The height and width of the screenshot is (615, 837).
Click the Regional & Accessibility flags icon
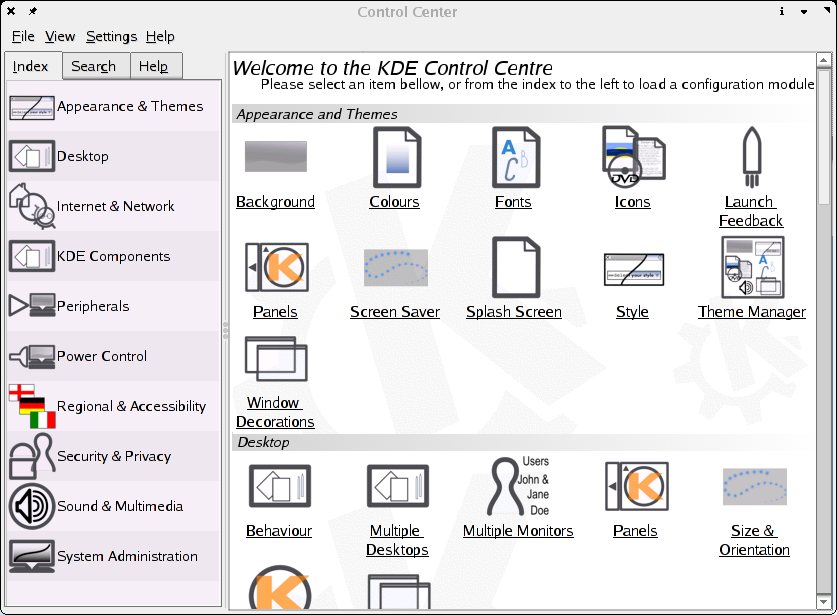click(x=32, y=407)
